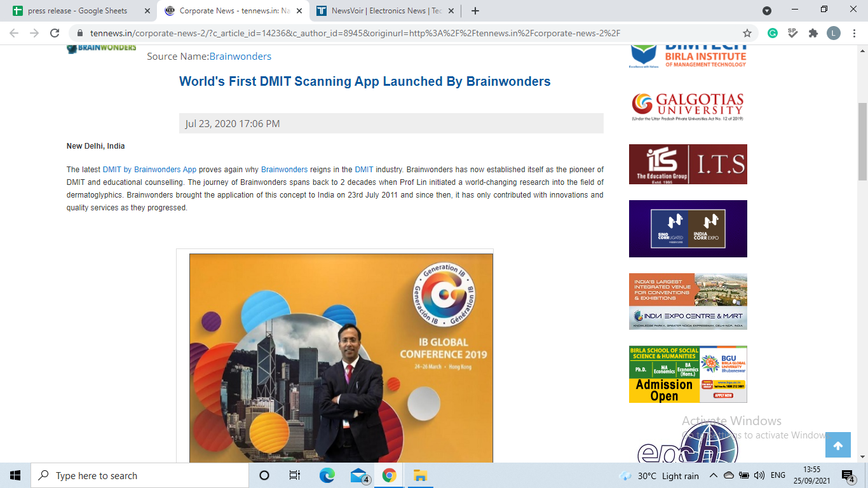Open the Windows Task View icon

pyautogui.click(x=295, y=475)
